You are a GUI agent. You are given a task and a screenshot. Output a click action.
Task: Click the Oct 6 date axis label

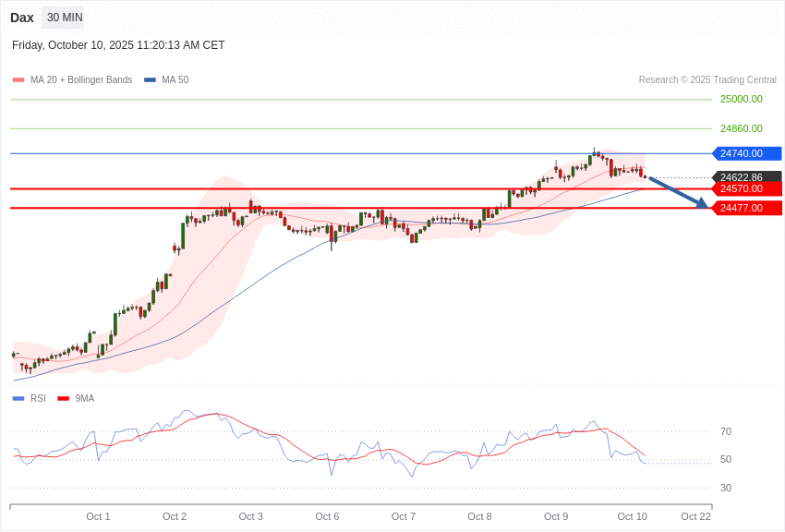point(327,516)
